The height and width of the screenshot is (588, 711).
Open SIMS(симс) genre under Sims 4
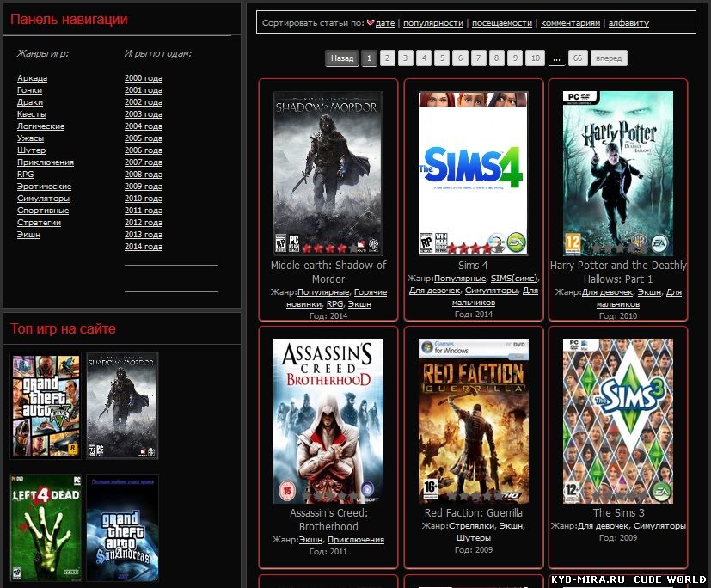(x=514, y=278)
